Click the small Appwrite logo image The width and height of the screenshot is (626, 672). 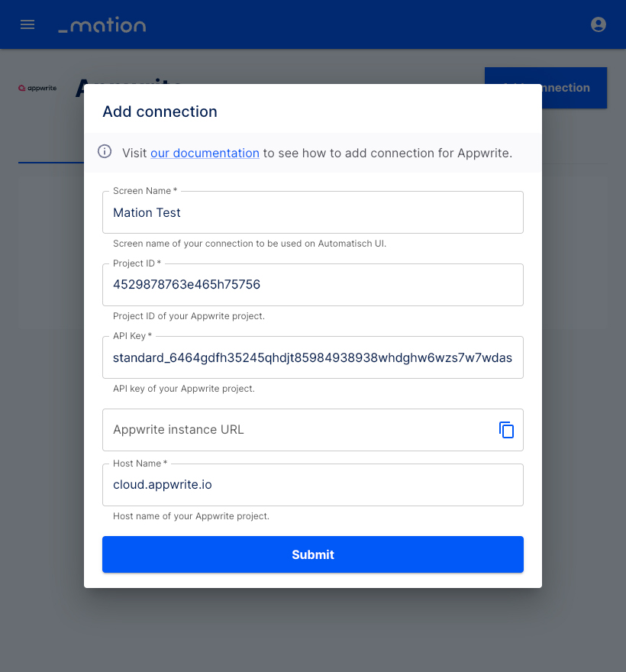pos(37,88)
